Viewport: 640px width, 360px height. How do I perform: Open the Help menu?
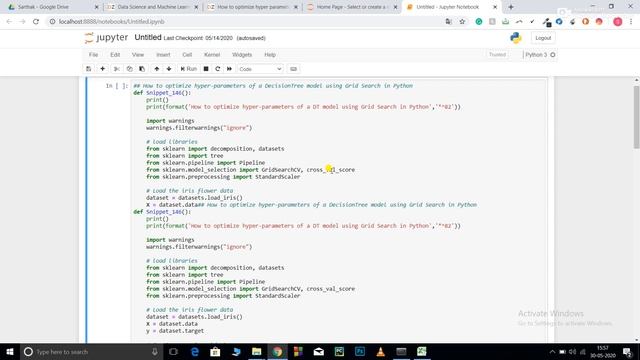[270, 55]
